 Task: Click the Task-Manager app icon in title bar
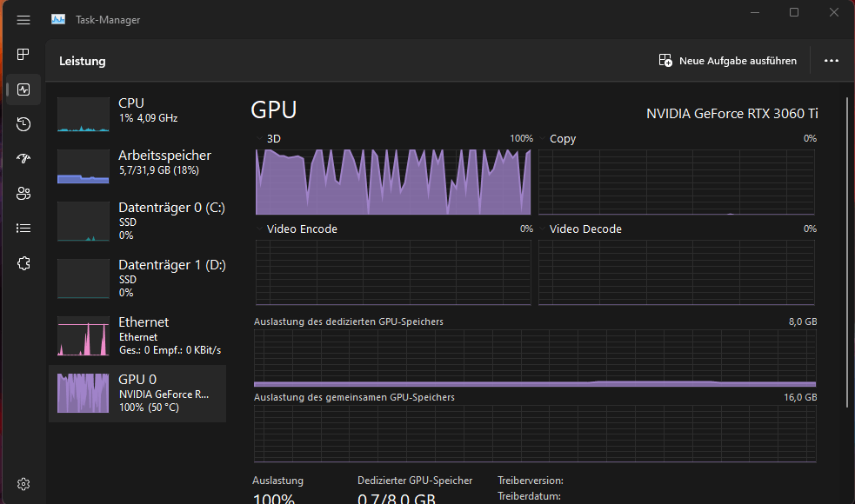click(x=58, y=20)
